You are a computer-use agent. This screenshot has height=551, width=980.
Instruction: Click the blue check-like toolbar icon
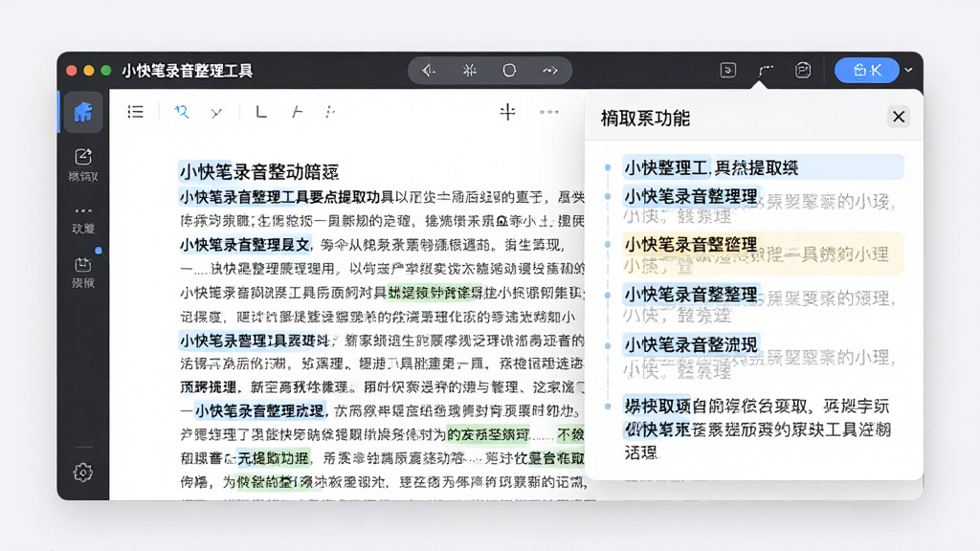[216, 113]
